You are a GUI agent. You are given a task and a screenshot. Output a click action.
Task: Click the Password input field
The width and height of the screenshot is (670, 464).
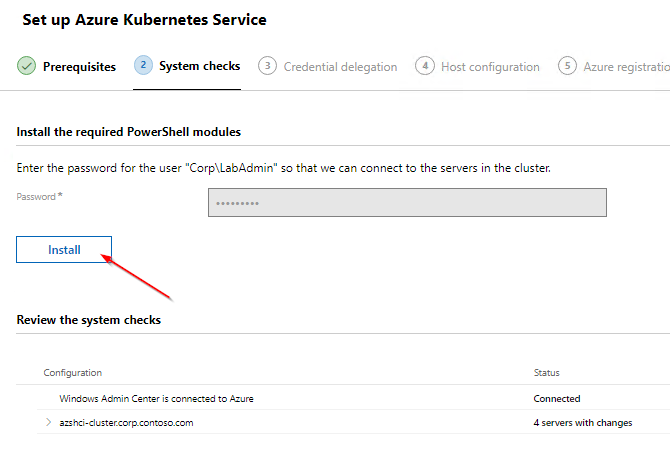tap(407, 203)
